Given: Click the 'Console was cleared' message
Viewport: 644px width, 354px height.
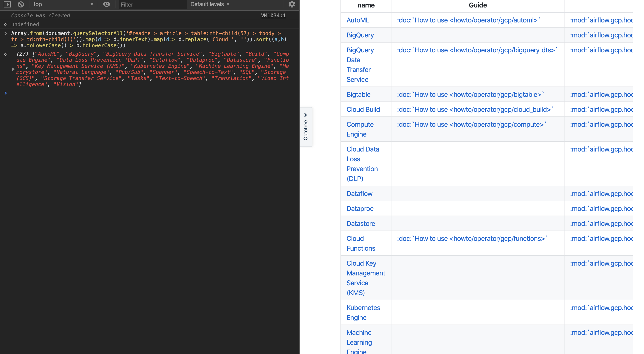Looking at the screenshot, I should (40, 15).
